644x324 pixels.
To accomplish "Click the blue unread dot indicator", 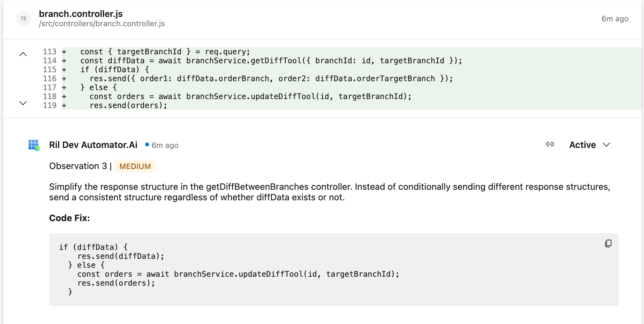I will [x=147, y=144].
